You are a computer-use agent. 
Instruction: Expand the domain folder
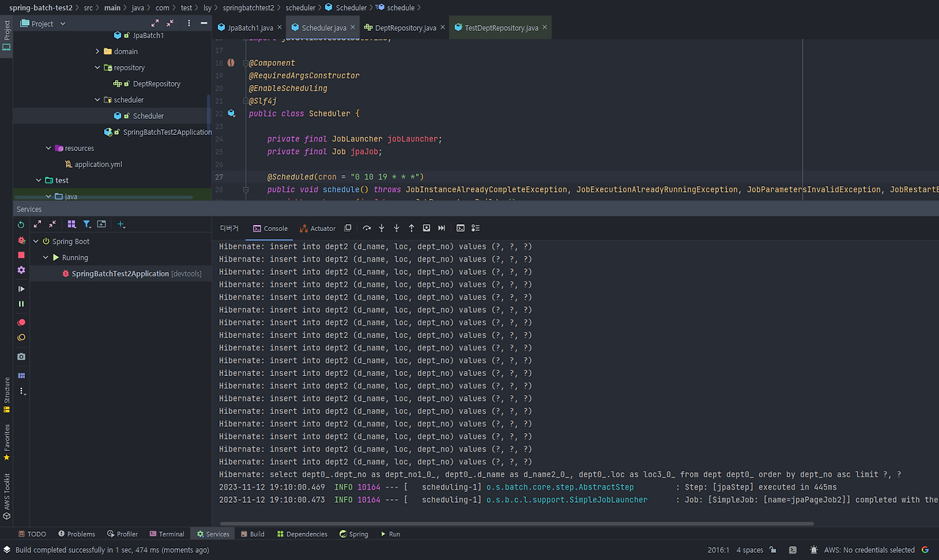[98, 51]
